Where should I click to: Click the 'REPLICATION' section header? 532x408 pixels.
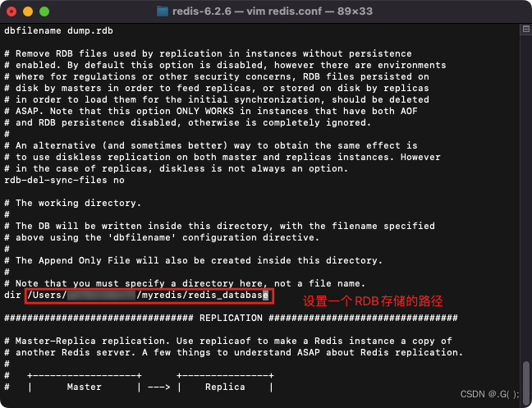[x=231, y=318]
